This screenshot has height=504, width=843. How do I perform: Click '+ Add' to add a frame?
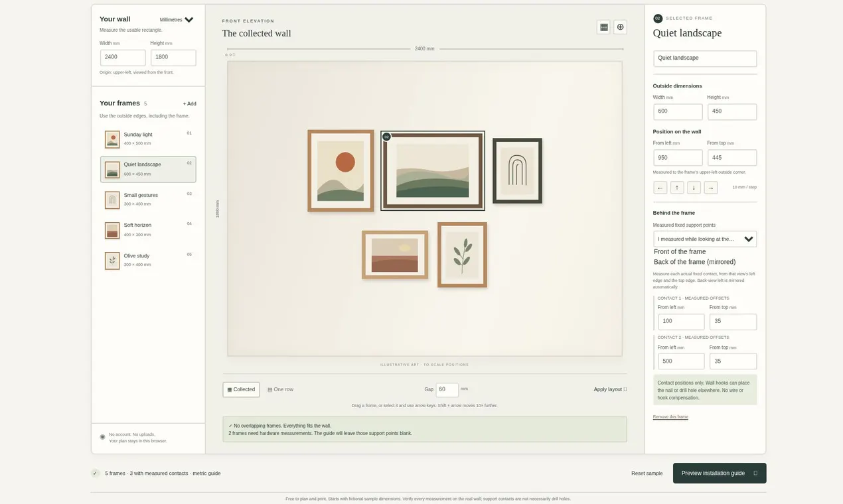pos(190,103)
